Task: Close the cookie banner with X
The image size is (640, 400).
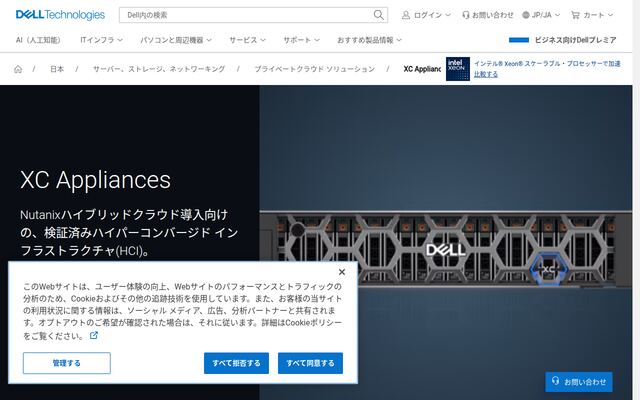Action: [x=342, y=272]
